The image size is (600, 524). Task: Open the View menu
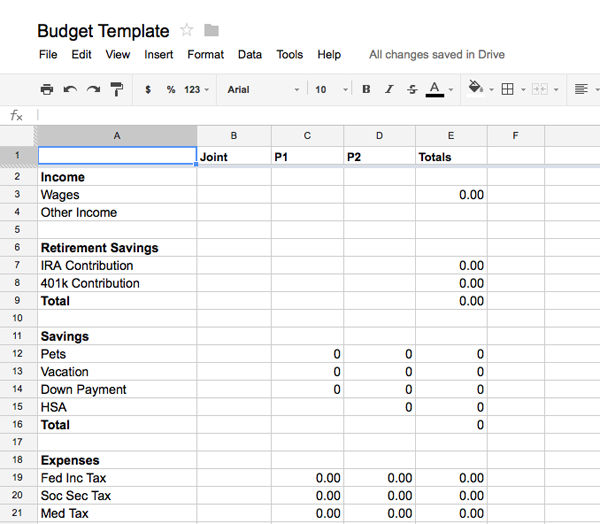(x=117, y=55)
